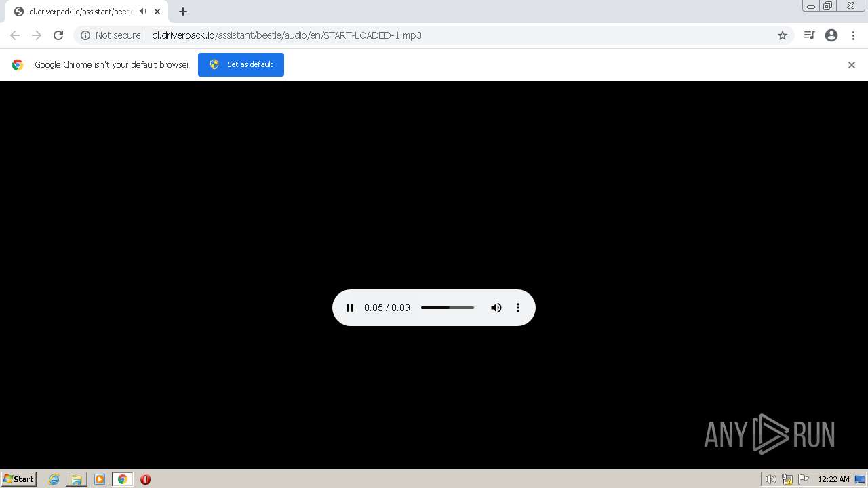Select the dl.driverpack.io tab
This screenshot has height=488, width=868.
[80, 12]
